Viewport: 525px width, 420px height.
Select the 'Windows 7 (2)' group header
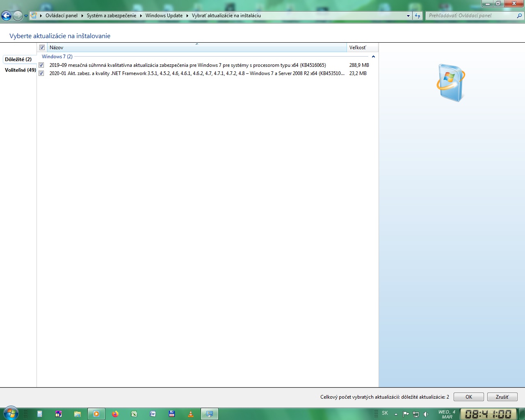click(57, 57)
